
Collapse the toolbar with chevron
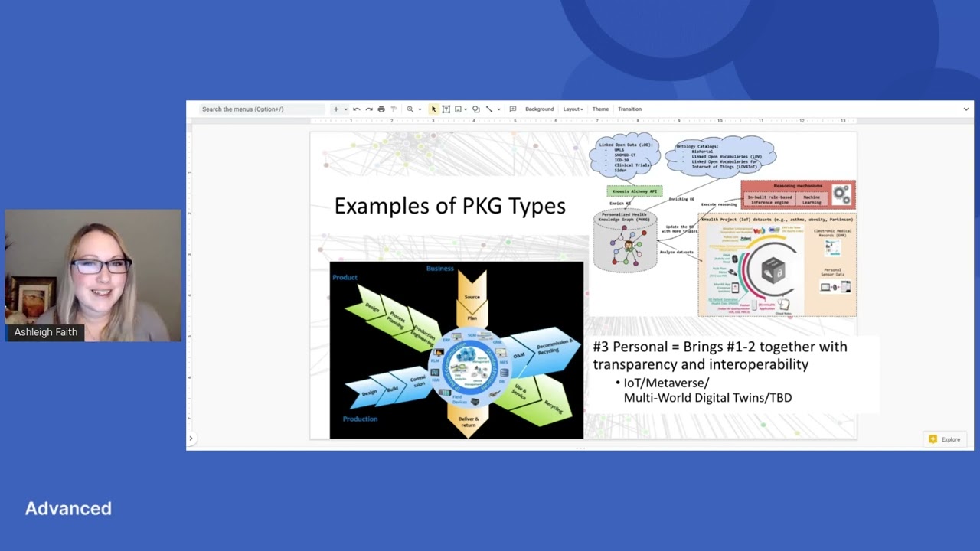[965, 109]
